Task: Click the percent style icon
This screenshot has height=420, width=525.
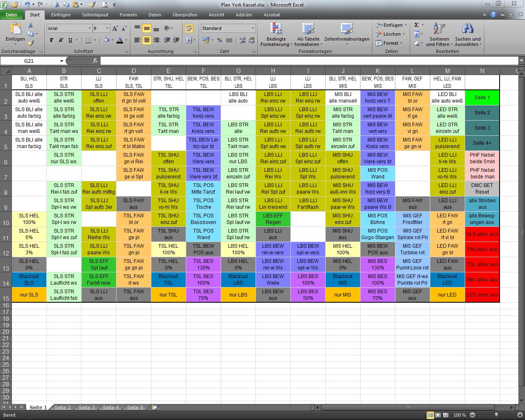Action: coord(219,40)
